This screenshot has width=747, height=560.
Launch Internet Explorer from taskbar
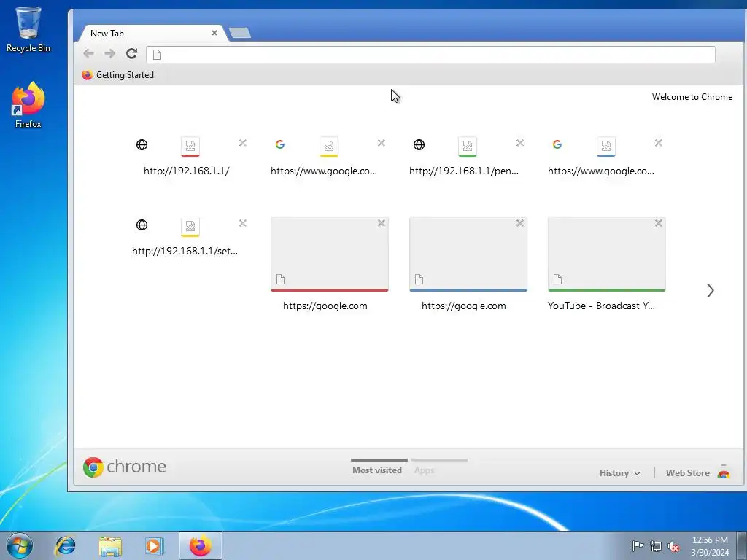point(65,545)
